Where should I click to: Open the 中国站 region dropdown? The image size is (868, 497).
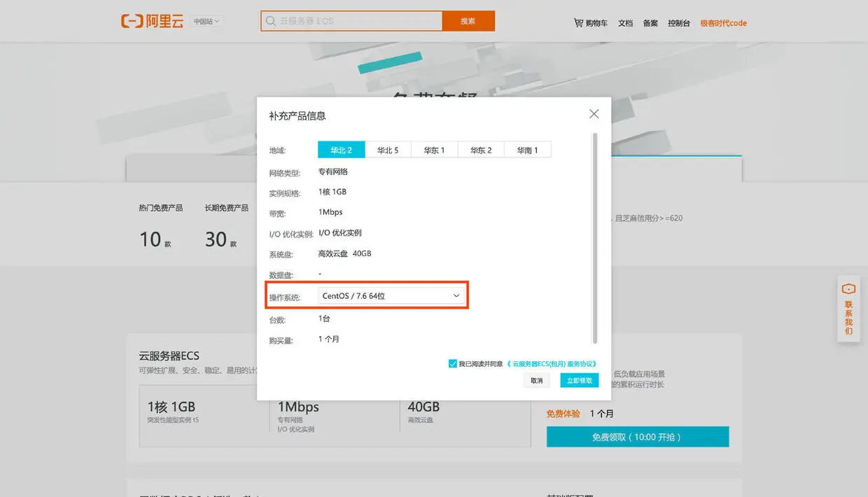[x=206, y=21]
